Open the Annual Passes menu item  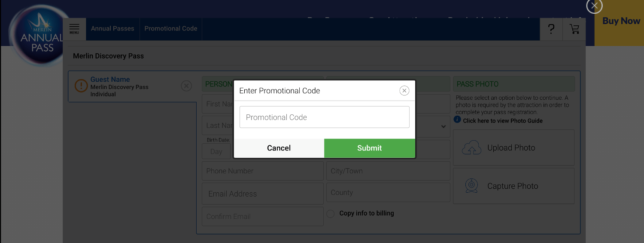[x=112, y=29]
